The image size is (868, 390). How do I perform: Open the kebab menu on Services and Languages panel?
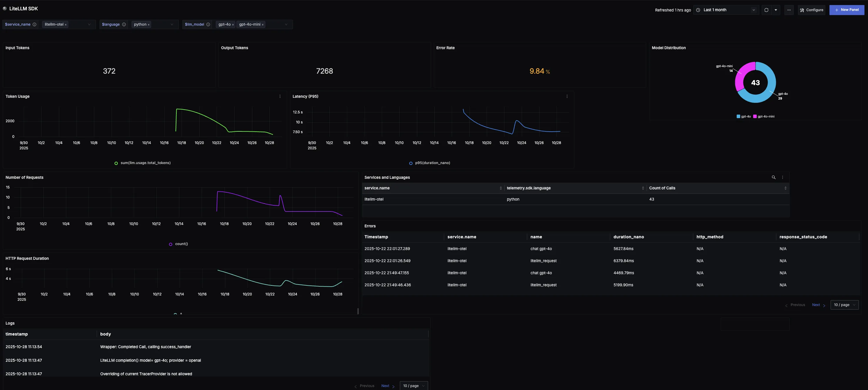click(782, 177)
